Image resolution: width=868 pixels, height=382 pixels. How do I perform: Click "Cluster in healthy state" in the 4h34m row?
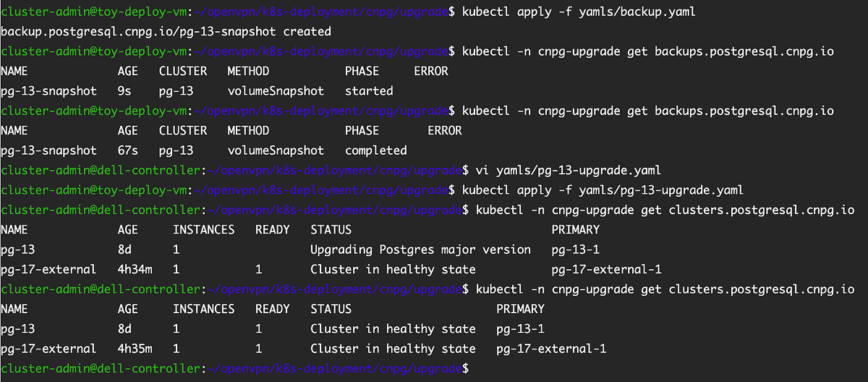click(x=393, y=269)
